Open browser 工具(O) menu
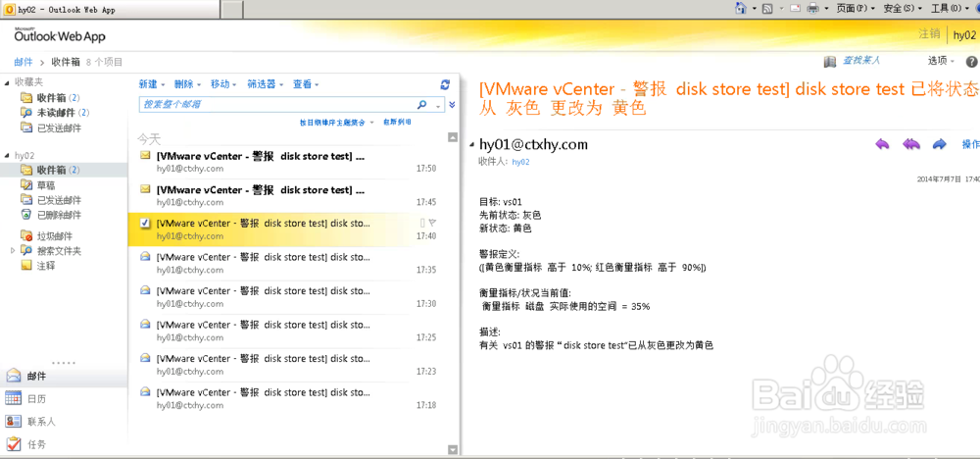Screen dimensions: 980x459 pos(949,8)
